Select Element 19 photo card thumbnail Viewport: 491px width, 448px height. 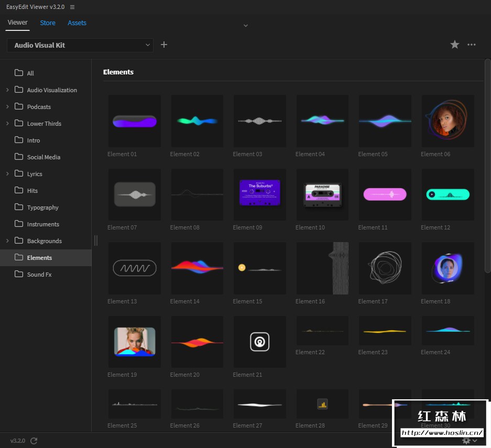pos(134,342)
